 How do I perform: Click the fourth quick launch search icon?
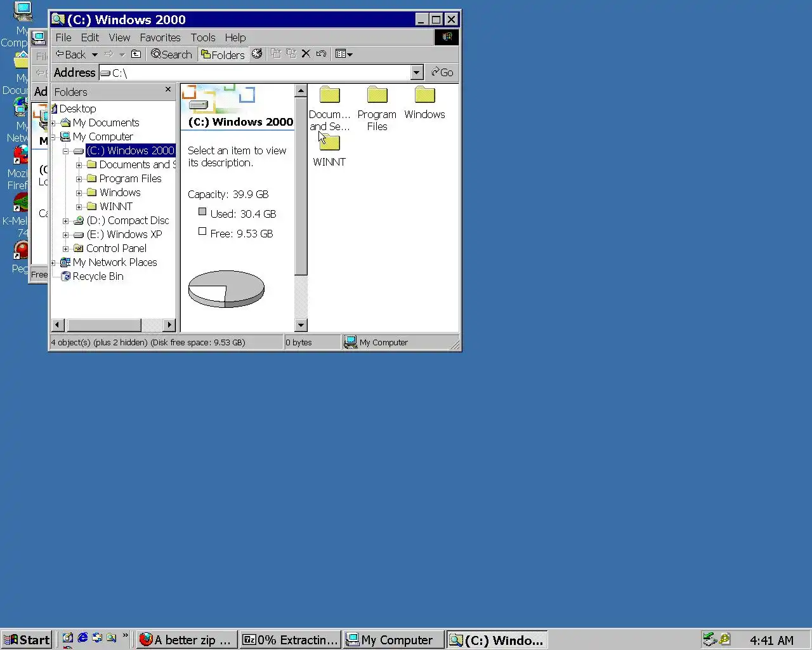coord(112,639)
